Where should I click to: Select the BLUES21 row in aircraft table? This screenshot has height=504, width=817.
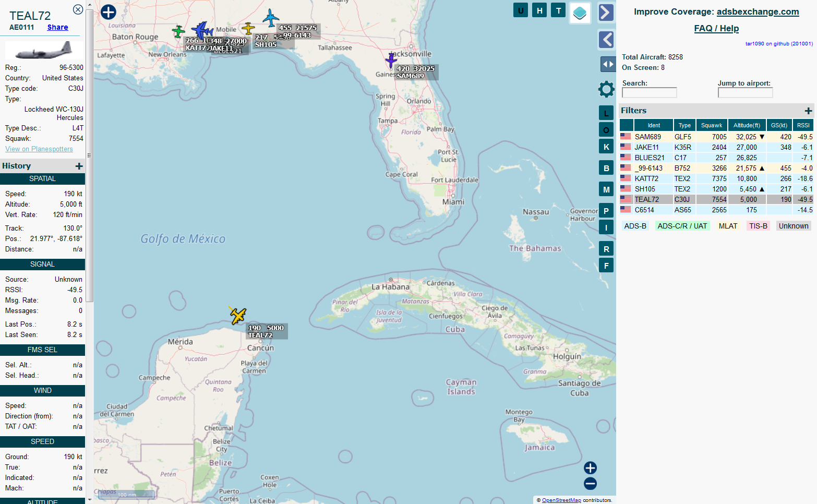716,158
